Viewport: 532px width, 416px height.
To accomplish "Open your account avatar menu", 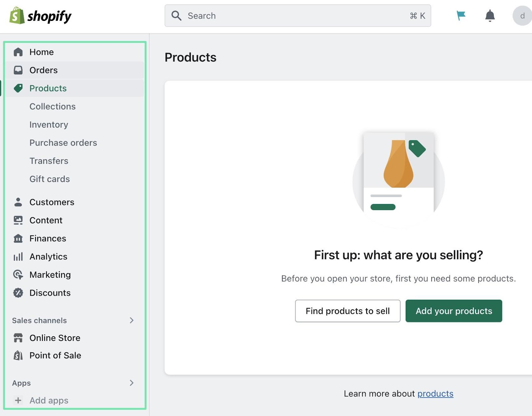I will 522,16.
